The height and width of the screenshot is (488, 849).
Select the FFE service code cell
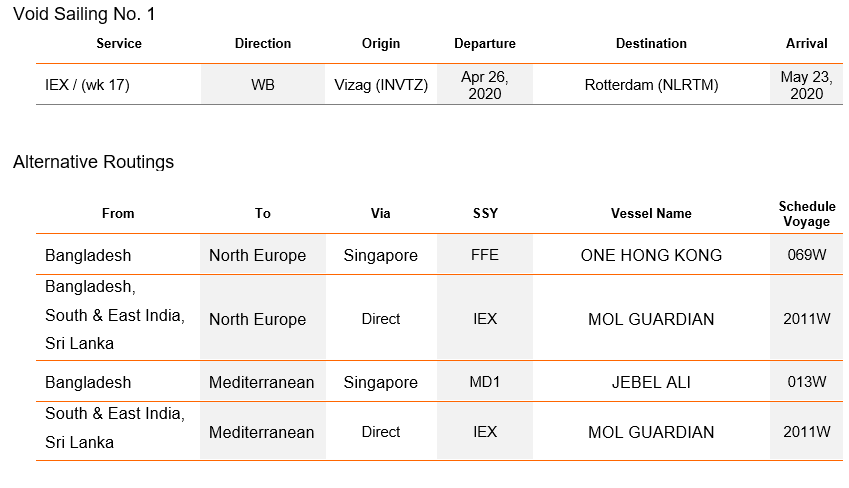[x=485, y=255]
